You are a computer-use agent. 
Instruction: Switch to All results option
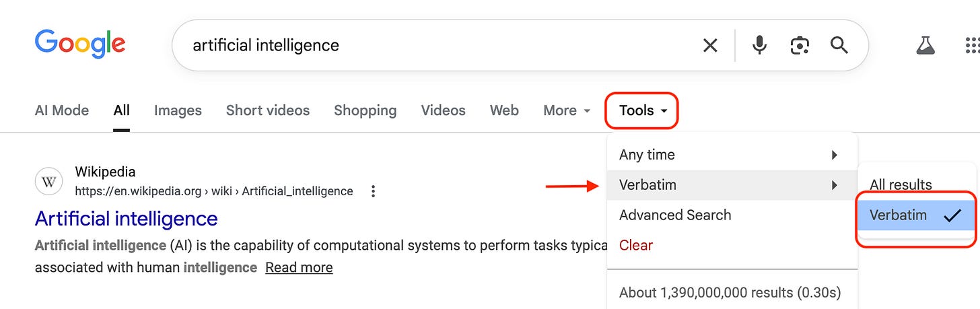click(901, 184)
